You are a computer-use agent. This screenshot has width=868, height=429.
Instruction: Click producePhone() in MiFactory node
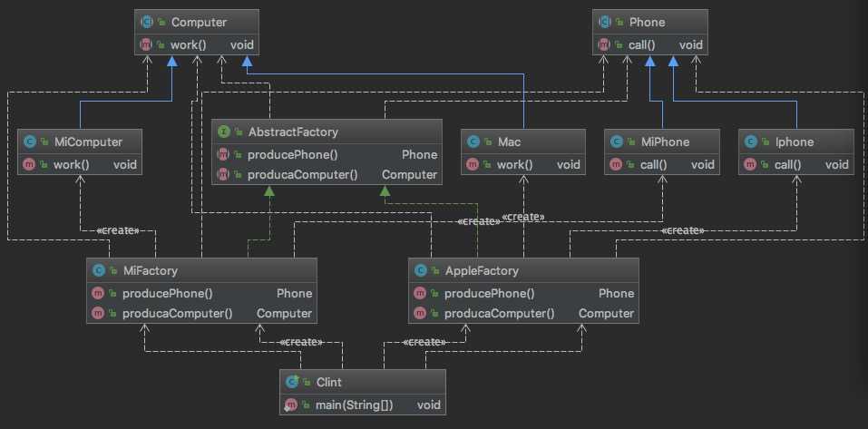tap(167, 293)
